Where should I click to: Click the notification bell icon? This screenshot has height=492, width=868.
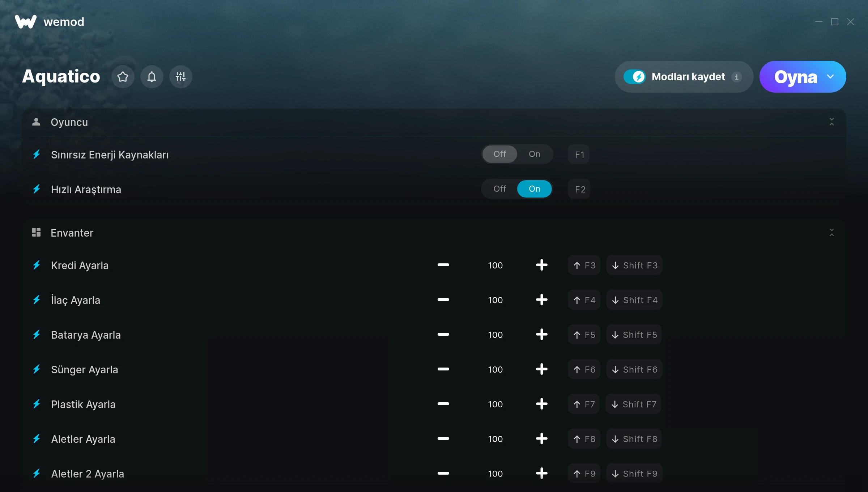coord(152,77)
